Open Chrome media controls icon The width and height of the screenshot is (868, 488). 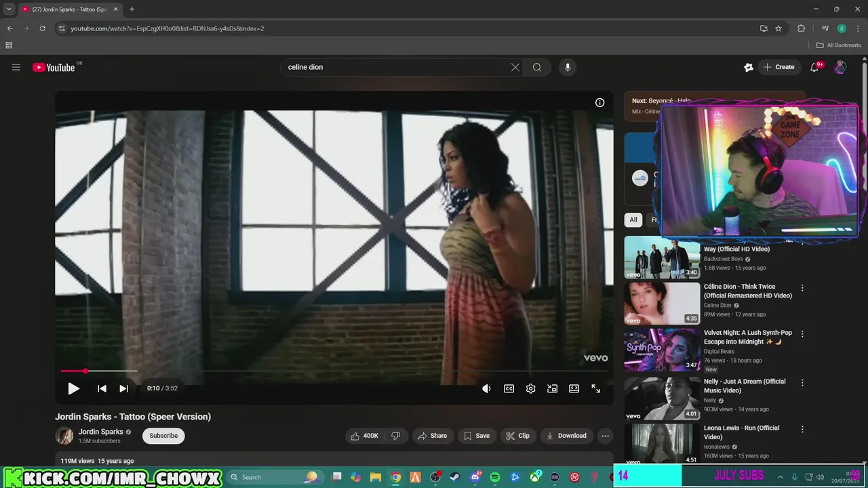[x=825, y=28]
